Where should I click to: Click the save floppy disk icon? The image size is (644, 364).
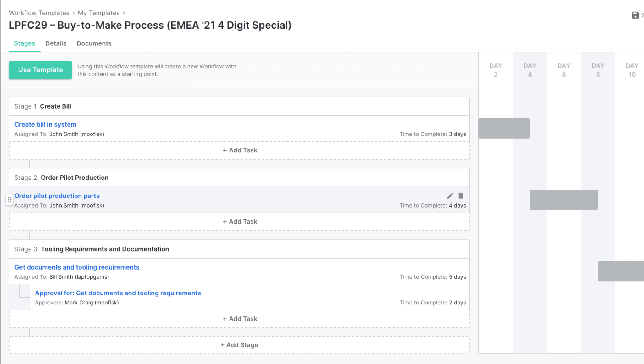point(635,15)
